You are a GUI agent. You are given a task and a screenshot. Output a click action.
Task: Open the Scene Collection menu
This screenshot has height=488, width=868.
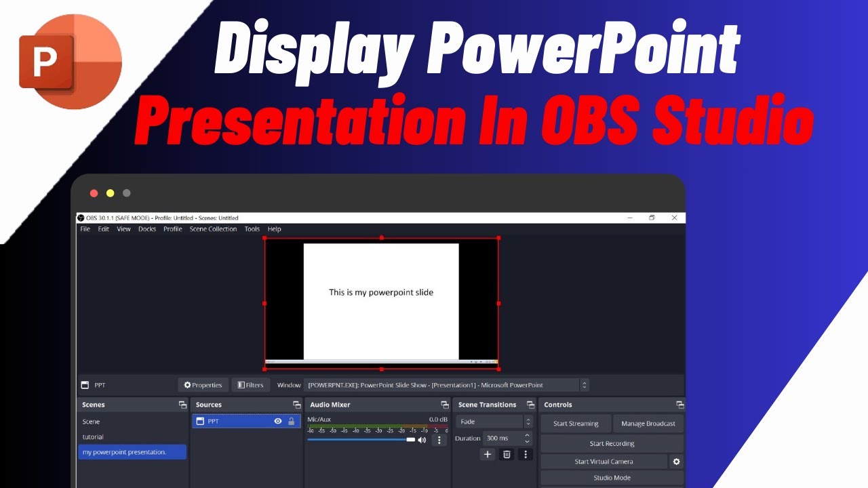213,229
